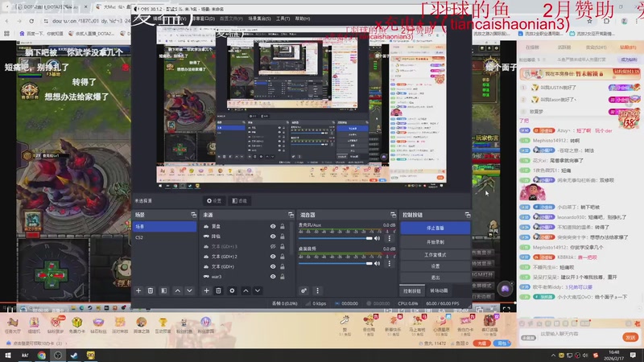Screen dimensions: 644x362
Task: Click 退出 exit button in OBS
Action: [x=435, y=278]
